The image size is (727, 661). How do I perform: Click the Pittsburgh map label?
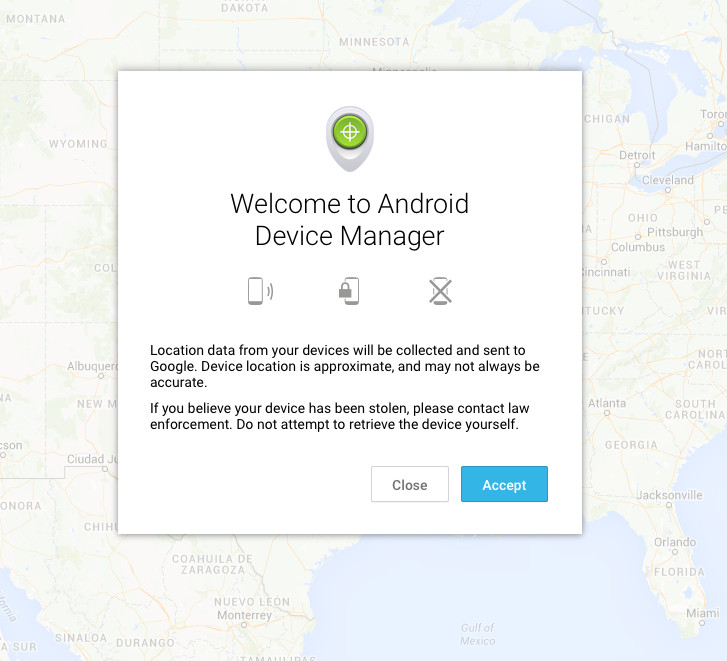pyautogui.click(x=675, y=232)
